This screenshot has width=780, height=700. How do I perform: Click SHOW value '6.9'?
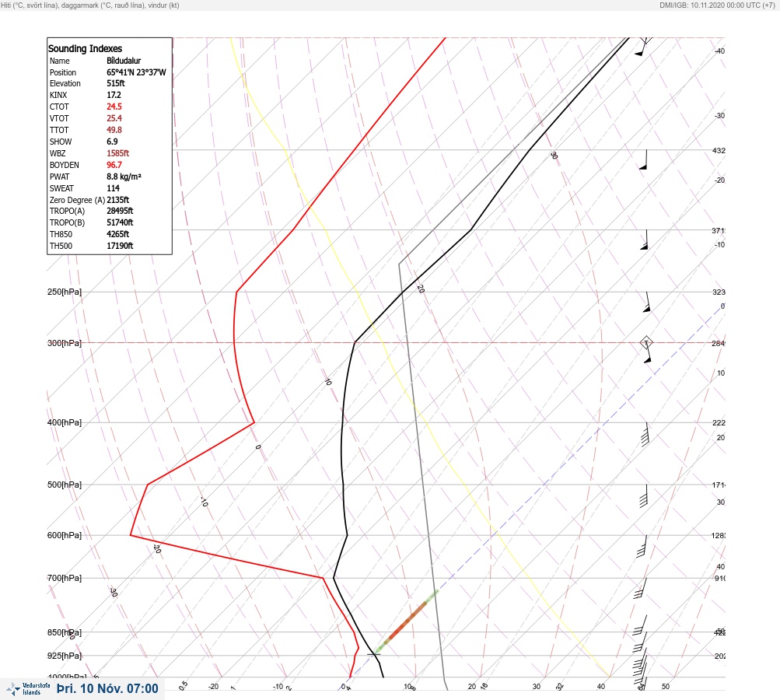[x=113, y=142]
